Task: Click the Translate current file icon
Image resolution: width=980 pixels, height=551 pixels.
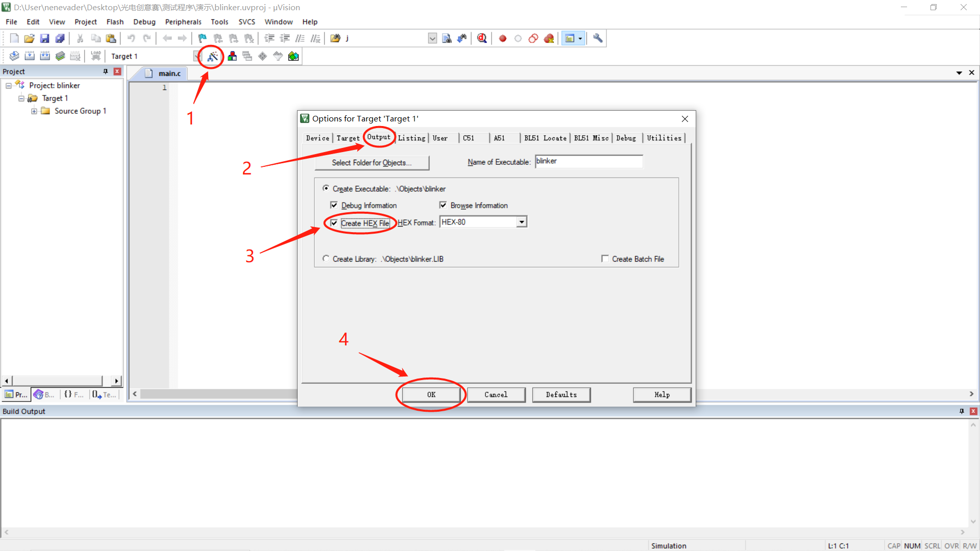Action: tap(14, 56)
